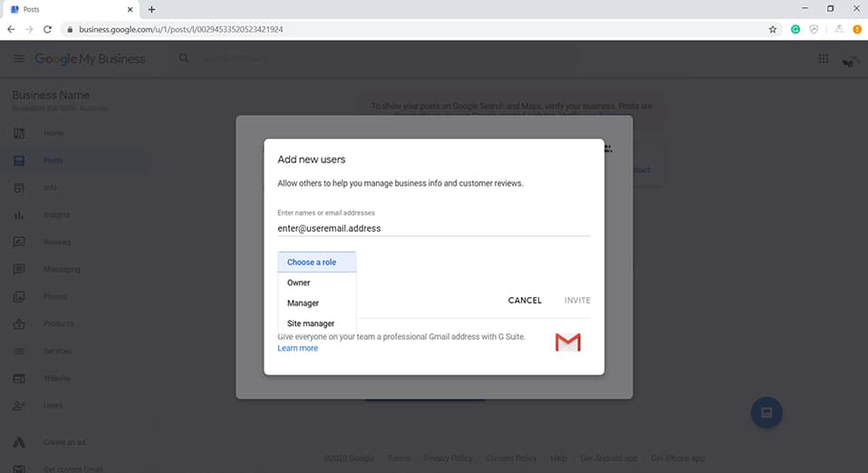Screen dimensions: 868x473
Task: Open the Terms footer link
Action: pos(399,458)
